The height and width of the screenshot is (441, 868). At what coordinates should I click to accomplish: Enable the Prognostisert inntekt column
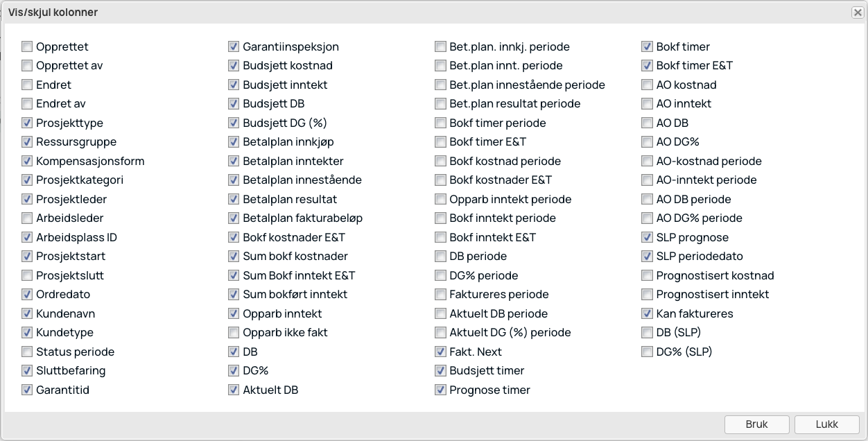point(647,295)
